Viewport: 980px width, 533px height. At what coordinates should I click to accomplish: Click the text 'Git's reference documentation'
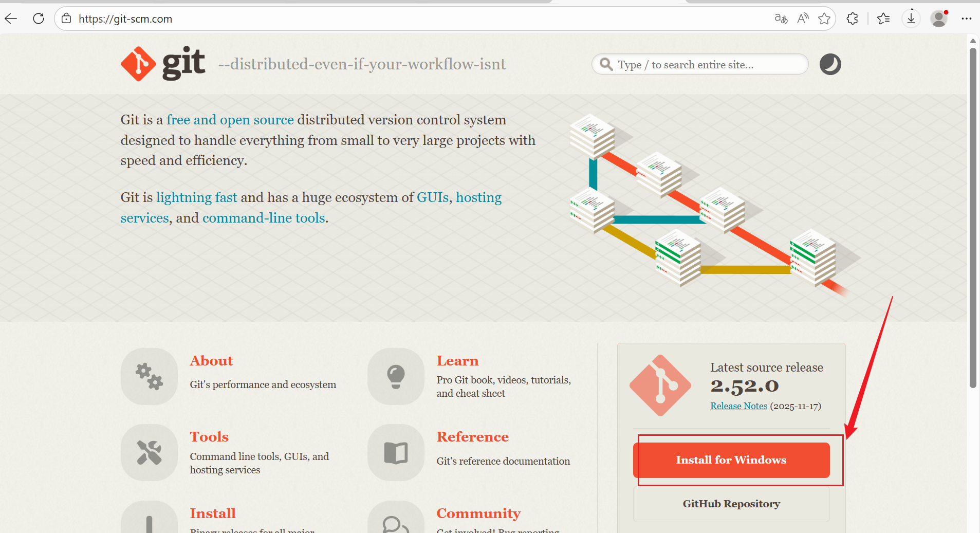point(503,461)
